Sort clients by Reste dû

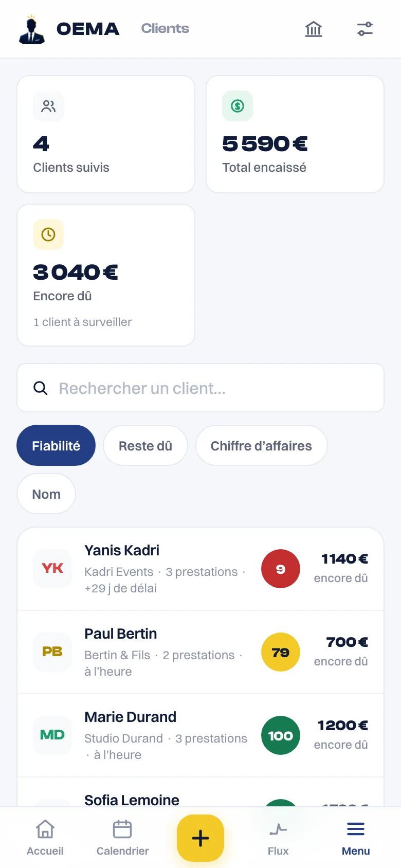[x=145, y=445]
